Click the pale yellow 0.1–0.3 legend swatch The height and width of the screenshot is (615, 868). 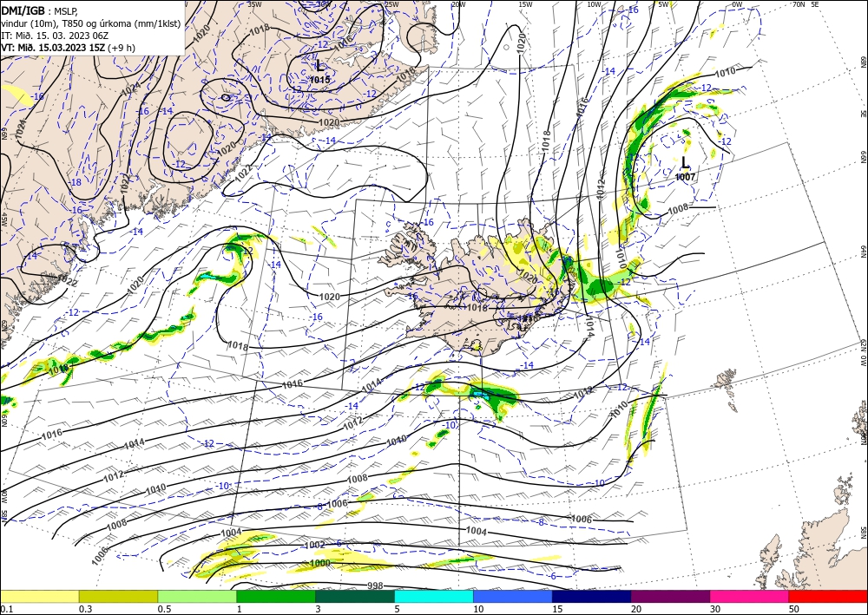pos(39,596)
